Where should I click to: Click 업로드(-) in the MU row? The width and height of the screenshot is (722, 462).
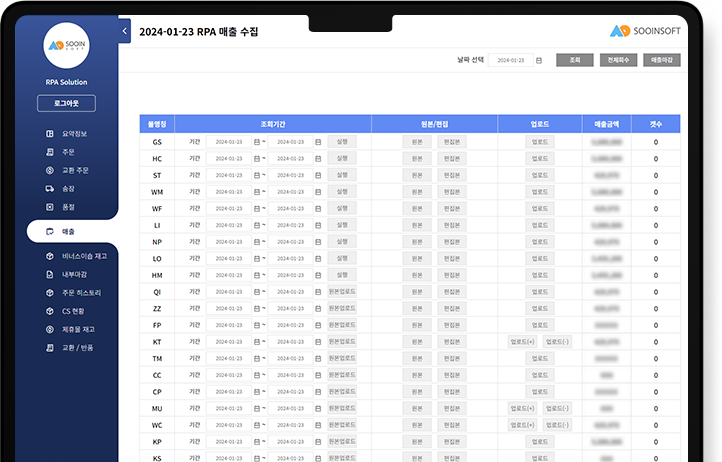pos(557,408)
